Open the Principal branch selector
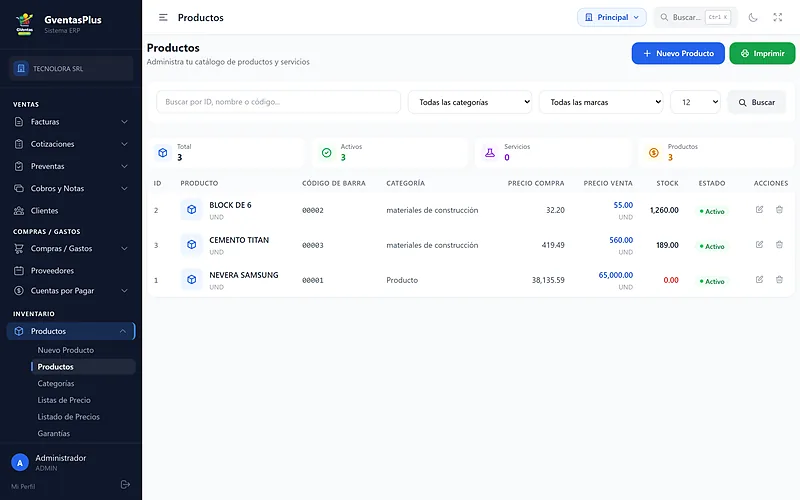The image size is (800, 500). [612, 17]
